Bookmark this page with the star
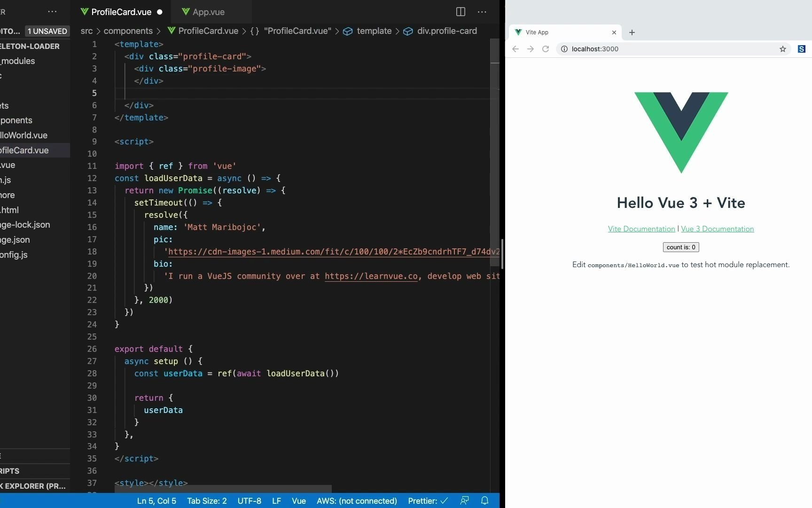This screenshot has height=508, width=812. pyautogui.click(x=782, y=49)
